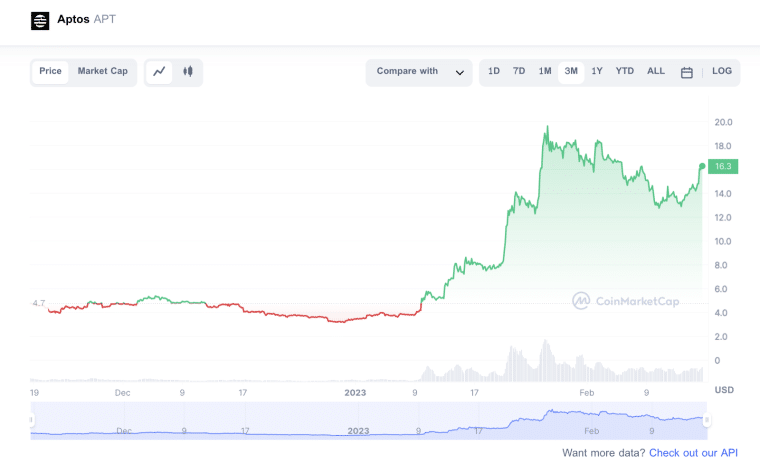Viewport: 760px width, 473px height.
Task: Switch to line chart view
Action: click(159, 72)
